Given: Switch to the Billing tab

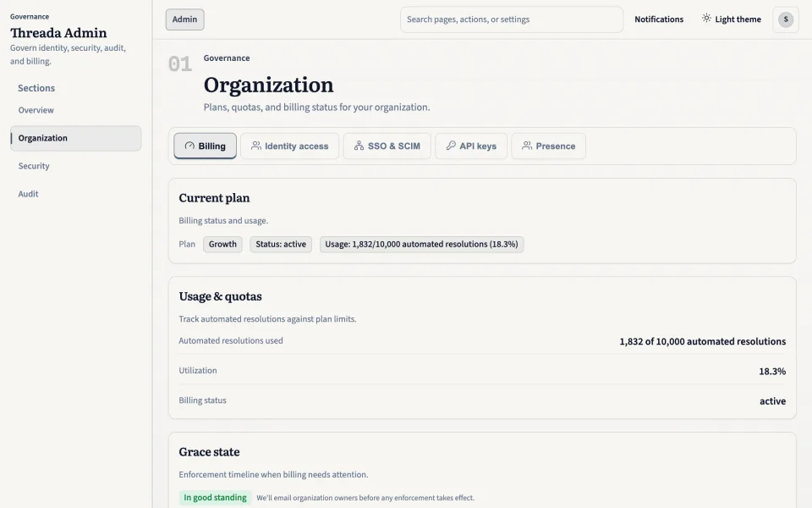Looking at the screenshot, I should click(x=205, y=146).
